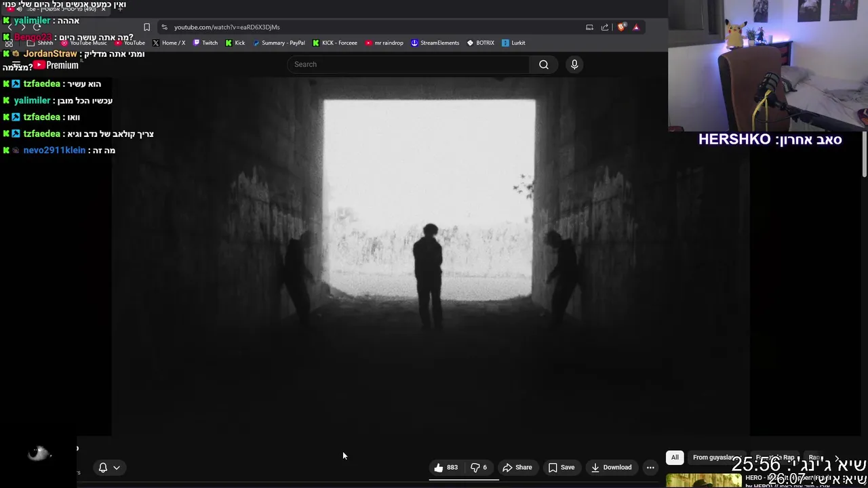Screen dimensions: 868x488
Task: Like the video with thumbs-up 883
Action: 446,468
